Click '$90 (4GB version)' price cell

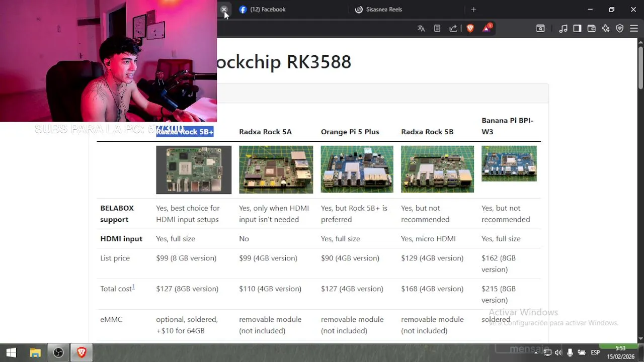350,258
